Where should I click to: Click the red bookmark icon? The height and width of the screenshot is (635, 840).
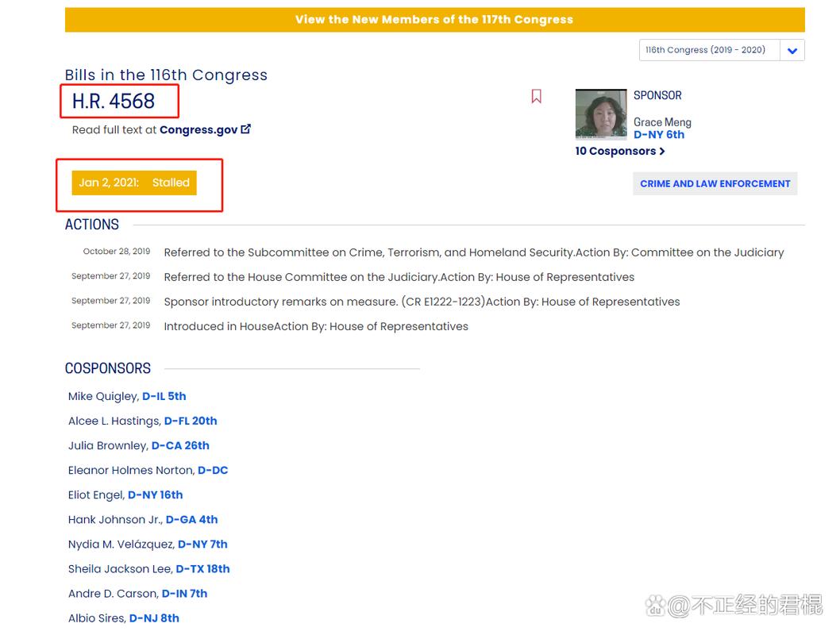coord(537,97)
